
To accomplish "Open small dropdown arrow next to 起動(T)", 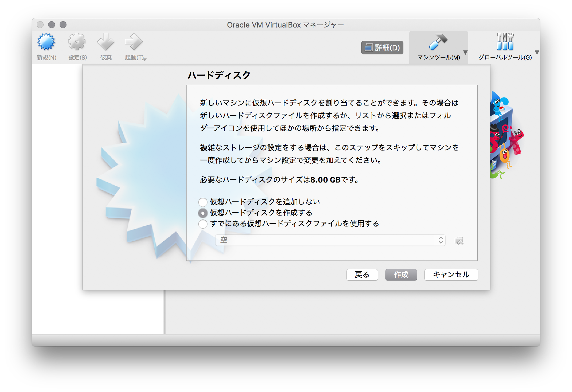I will click(145, 59).
